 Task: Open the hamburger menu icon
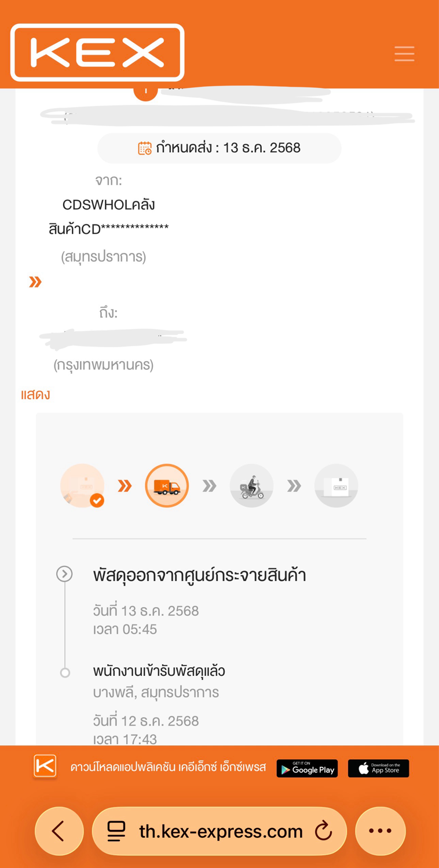(x=404, y=54)
